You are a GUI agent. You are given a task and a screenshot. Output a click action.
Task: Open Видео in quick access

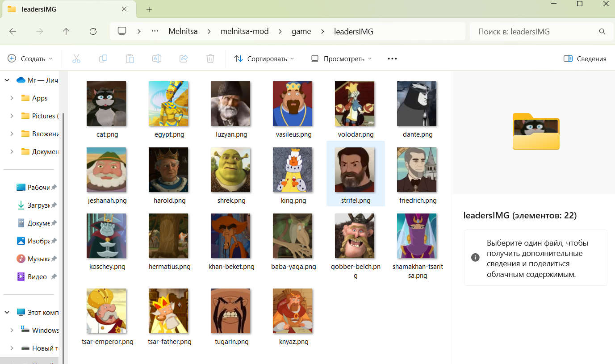36,277
